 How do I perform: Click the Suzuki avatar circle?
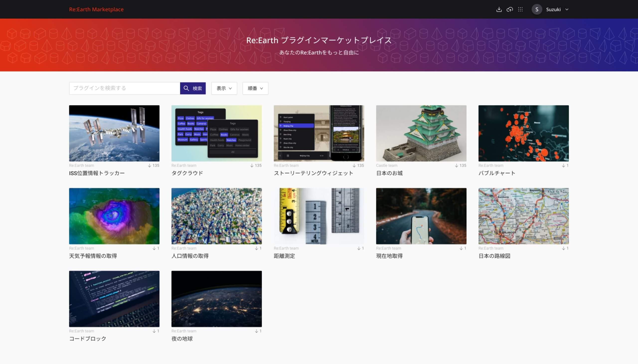[537, 9]
